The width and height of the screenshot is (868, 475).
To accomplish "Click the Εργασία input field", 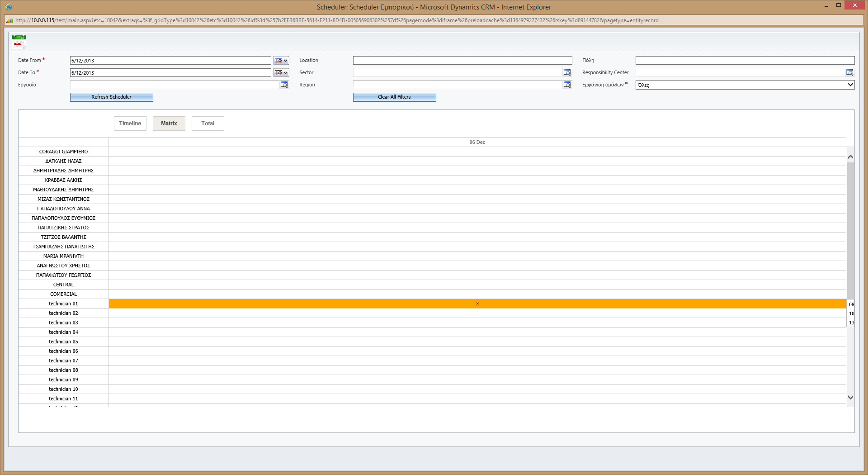I will tap(175, 85).
